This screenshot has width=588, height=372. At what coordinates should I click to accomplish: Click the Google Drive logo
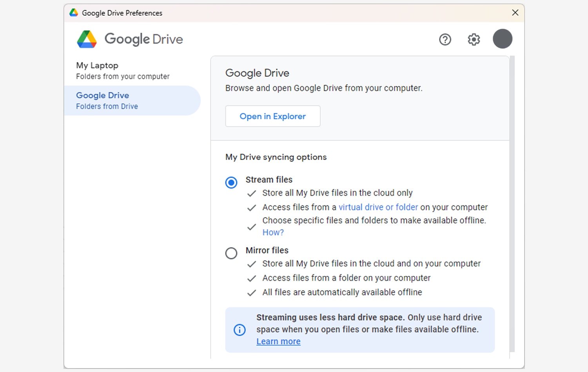coord(129,39)
